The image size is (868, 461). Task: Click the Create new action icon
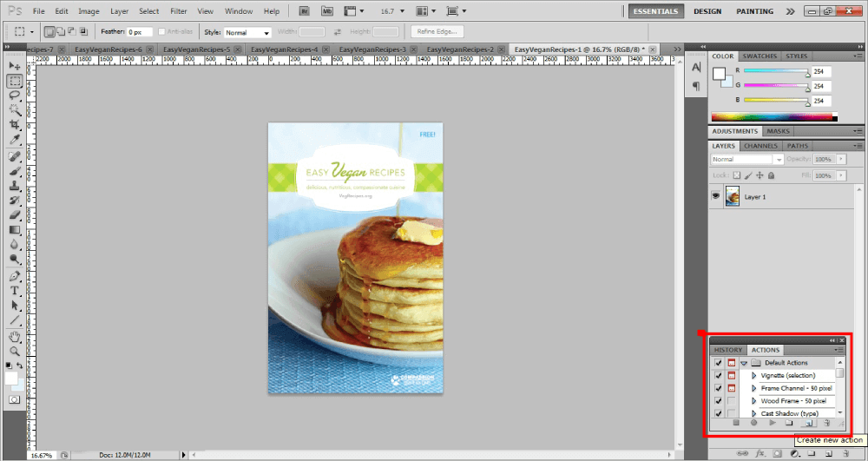[809, 423]
